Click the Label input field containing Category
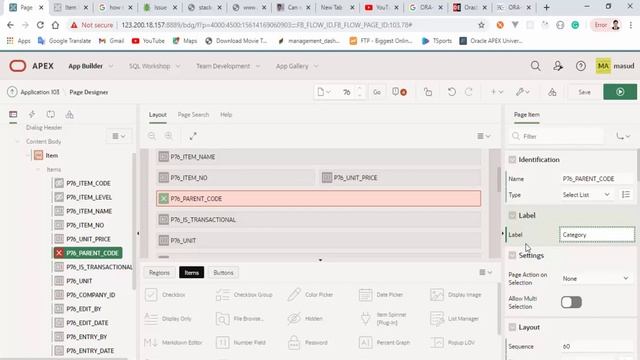640x360 pixels. point(597,235)
